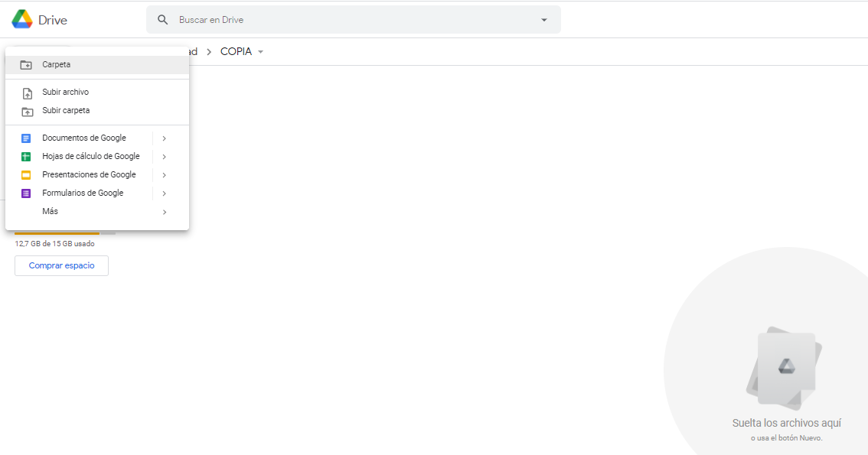Click the file upload icon
The height and width of the screenshot is (455, 868).
[27, 93]
